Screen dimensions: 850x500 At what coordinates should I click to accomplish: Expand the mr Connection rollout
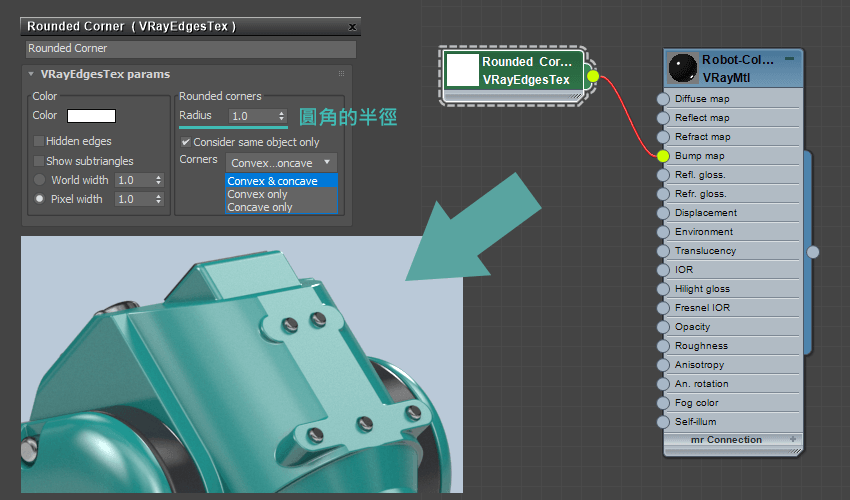click(793, 439)
